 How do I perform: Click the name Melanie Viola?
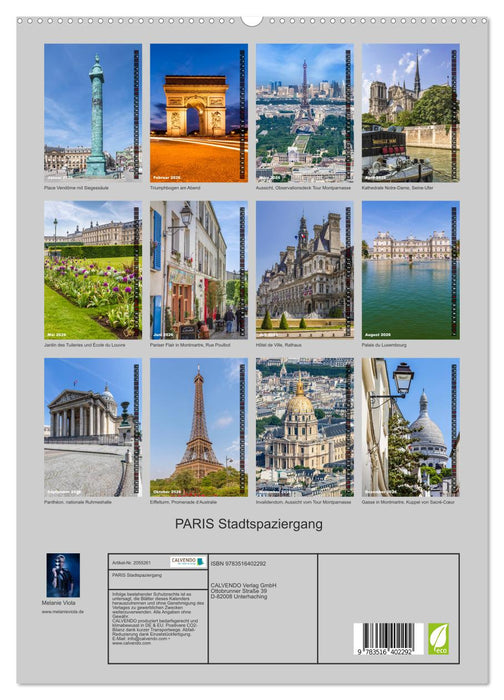(58, 603)
